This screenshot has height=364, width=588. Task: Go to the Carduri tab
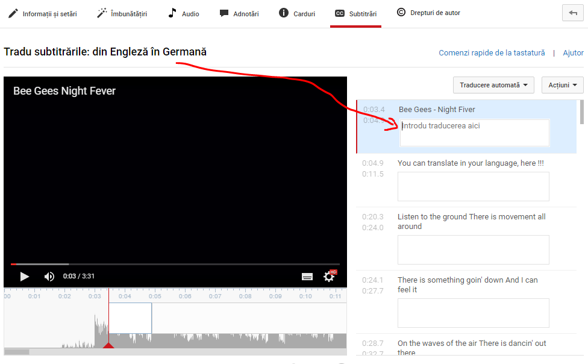297,14
